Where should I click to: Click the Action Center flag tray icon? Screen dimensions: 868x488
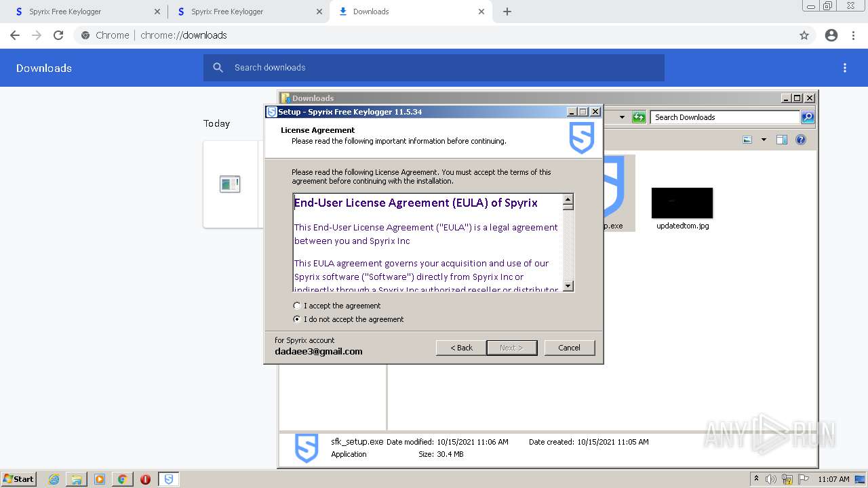coord(804,479)
